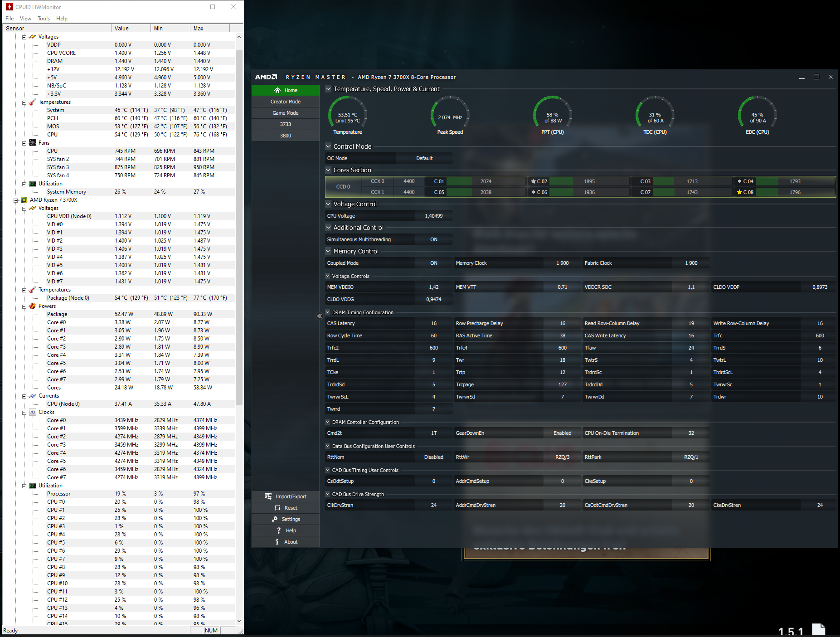Toggle the Coupled Mode ON value

click(x=434, y=263)
